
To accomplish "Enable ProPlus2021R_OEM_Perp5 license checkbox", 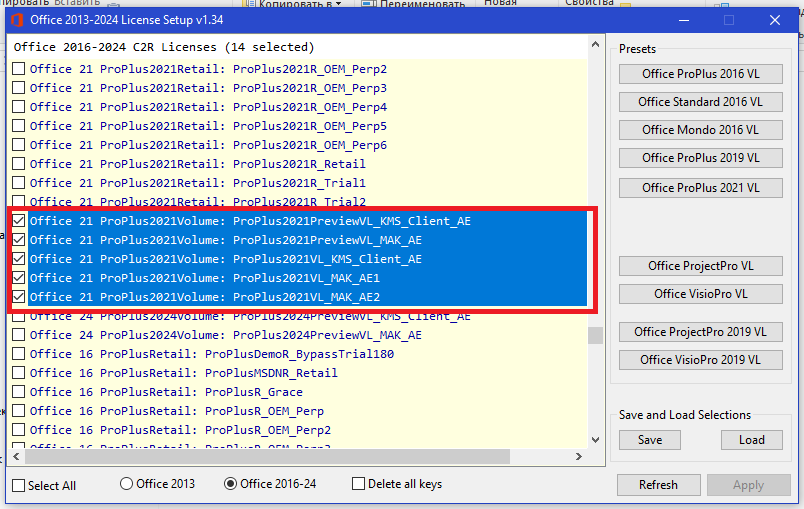I will pos(18,126).
